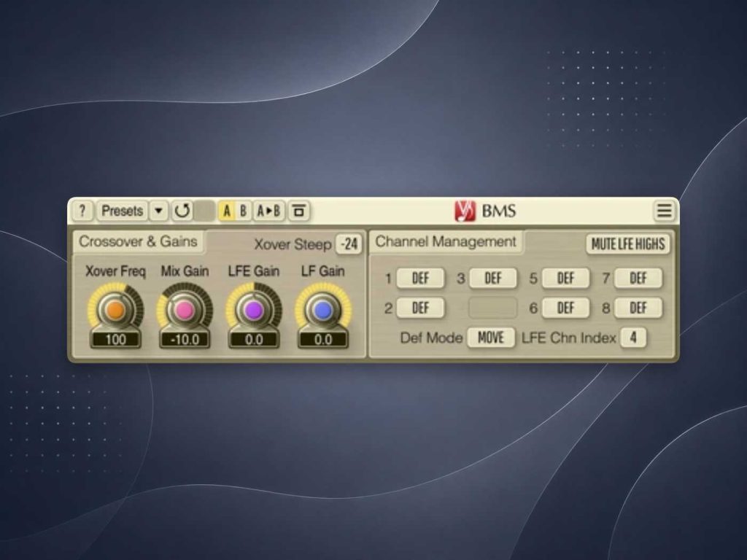Click the window size icon beside A▸B
747x560 pixels.
(x=298, y=211)
